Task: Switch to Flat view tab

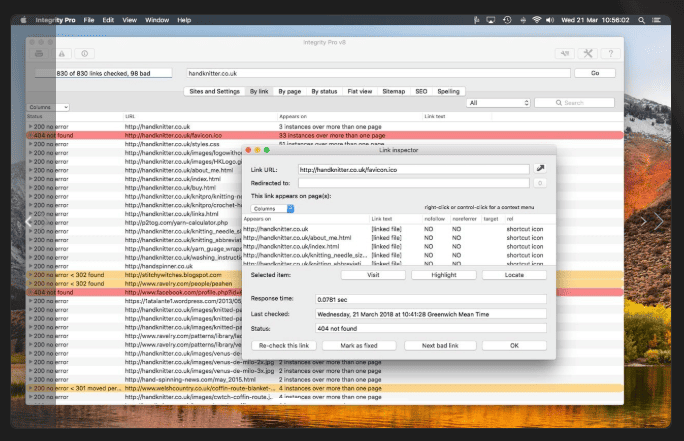Action: tap(360, 92)
